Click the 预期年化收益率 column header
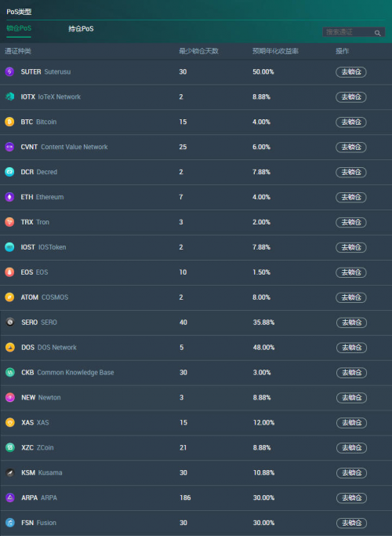Screen dimensions: 392x536 click(x=275, y=51)
